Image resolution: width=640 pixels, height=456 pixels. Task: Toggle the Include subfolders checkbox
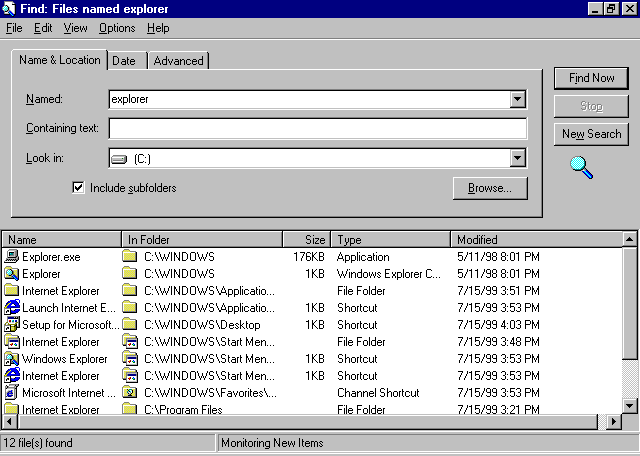tap(78, 187)
